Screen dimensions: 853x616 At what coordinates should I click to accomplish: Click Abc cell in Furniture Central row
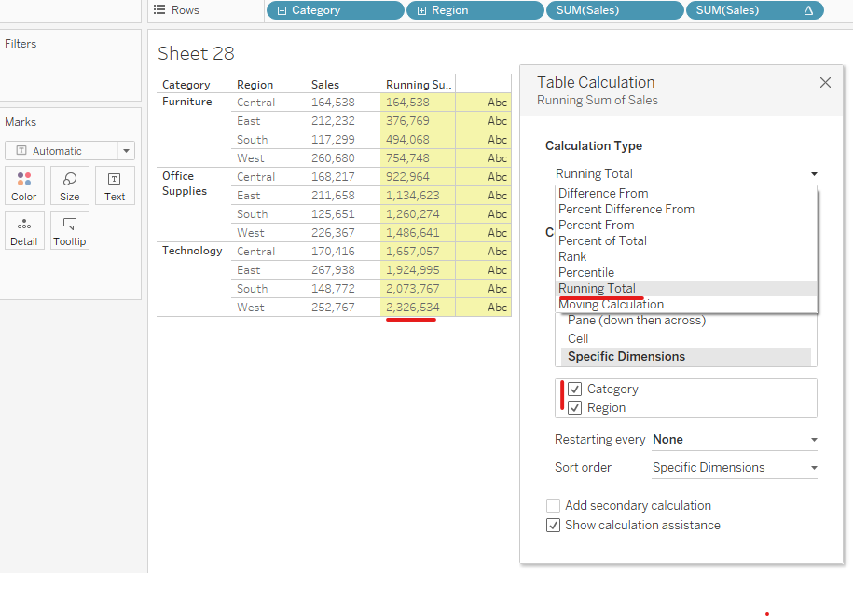[x=497, y=103]
